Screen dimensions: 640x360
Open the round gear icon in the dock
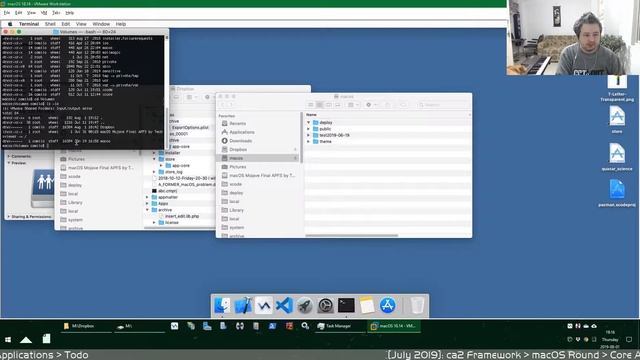point(325,305)
